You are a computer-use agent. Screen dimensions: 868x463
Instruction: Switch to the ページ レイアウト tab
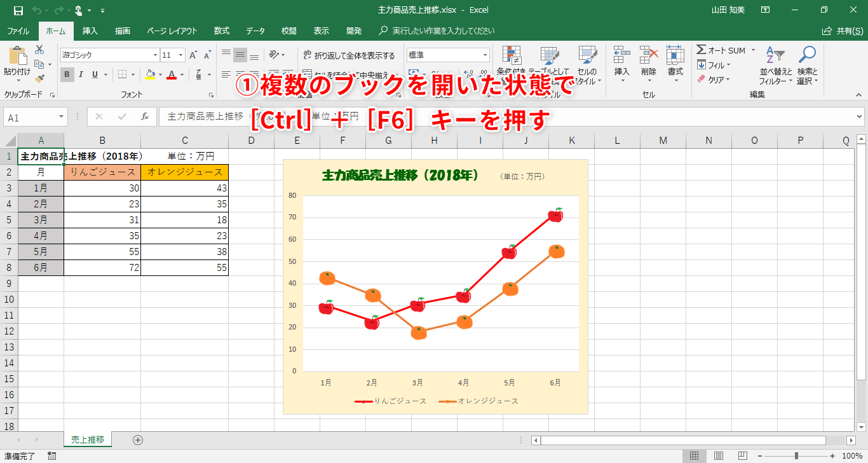172,31
